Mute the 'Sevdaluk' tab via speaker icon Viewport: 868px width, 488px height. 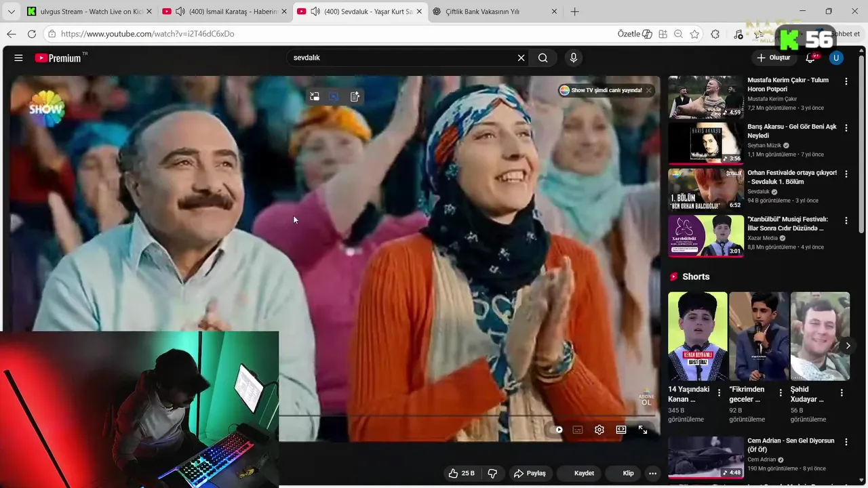click(x=315, y=12)
